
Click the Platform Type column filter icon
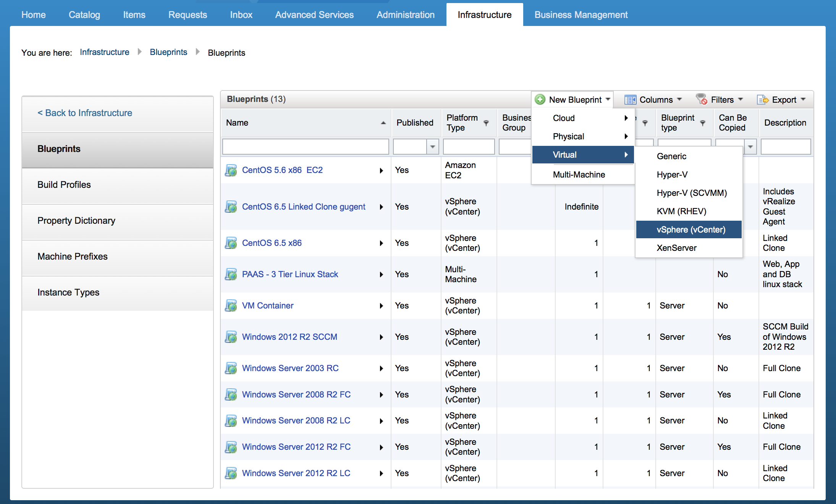point(486,123)
